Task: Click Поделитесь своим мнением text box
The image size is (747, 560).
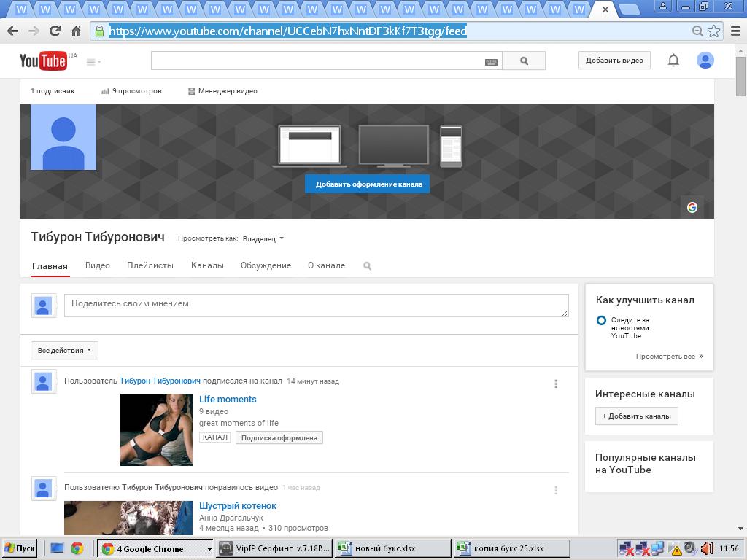Action: coord(317,306)
